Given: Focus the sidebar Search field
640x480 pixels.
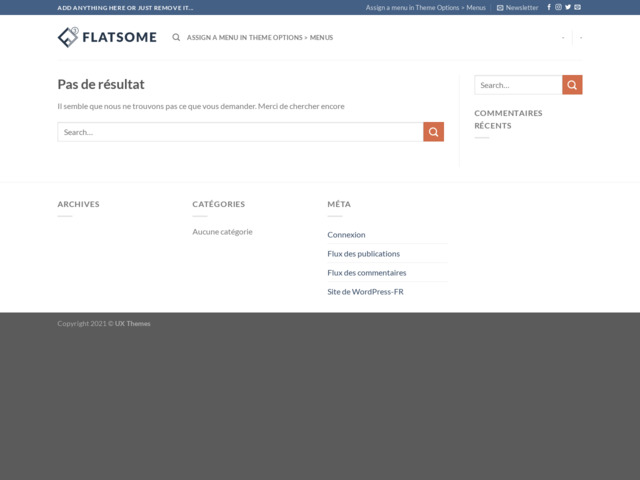Looking at the screenshot, I should pos(518,85).
